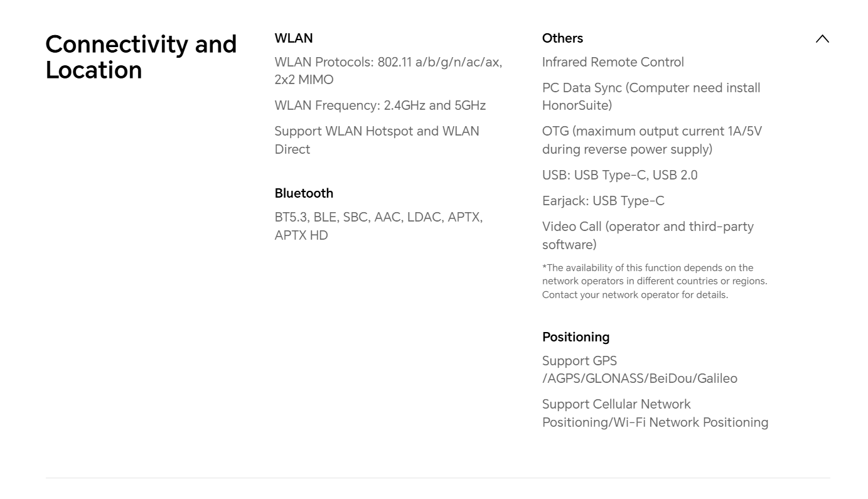Click the WLAN Frequency 2.4GHz and 5GHz line
Image resolution: width=868 pixels, height=499 pixels.
380,105
